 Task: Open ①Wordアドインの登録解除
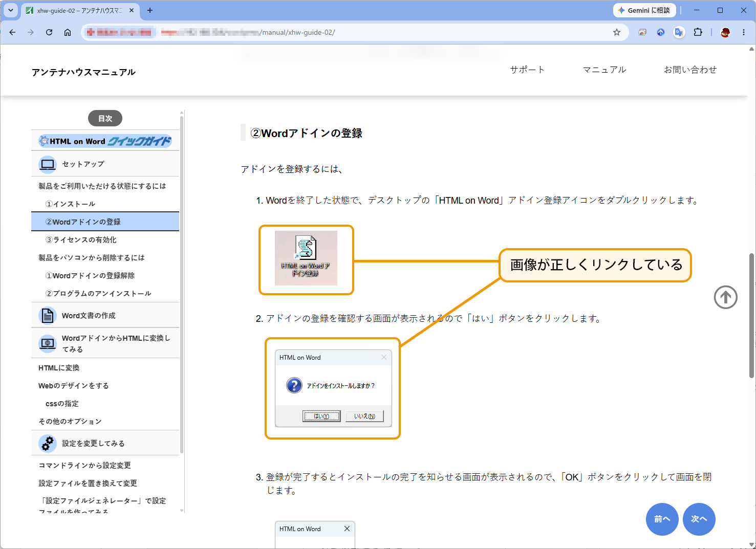(x=90, y=276)
